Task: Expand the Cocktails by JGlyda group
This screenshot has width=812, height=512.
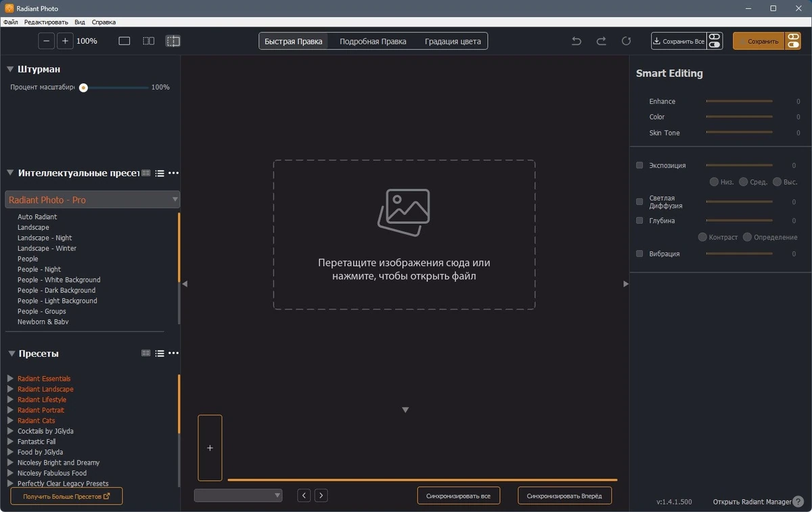Action: (x=10, y=431)
